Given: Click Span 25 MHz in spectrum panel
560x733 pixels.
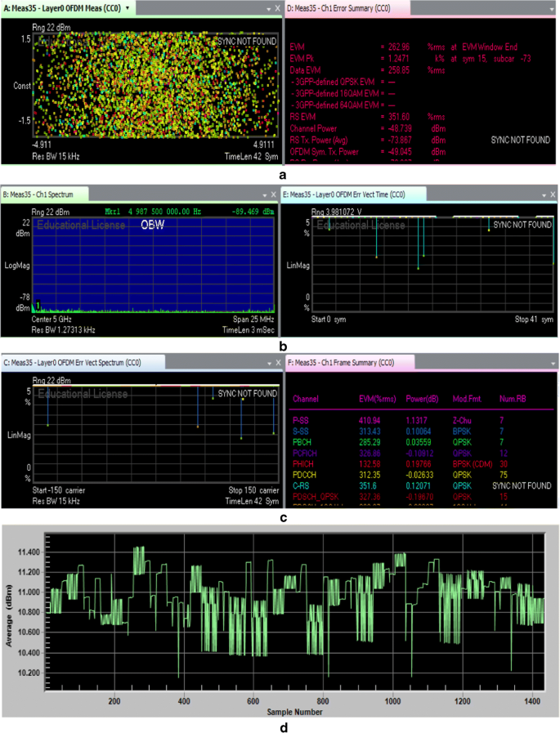Looking at the screenshot, I should [253, 320].
